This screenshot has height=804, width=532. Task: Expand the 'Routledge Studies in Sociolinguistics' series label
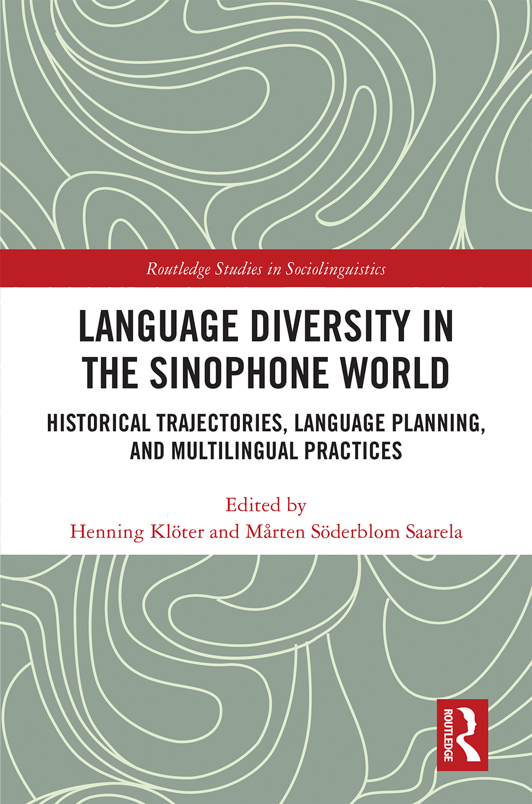pos(266,269)
